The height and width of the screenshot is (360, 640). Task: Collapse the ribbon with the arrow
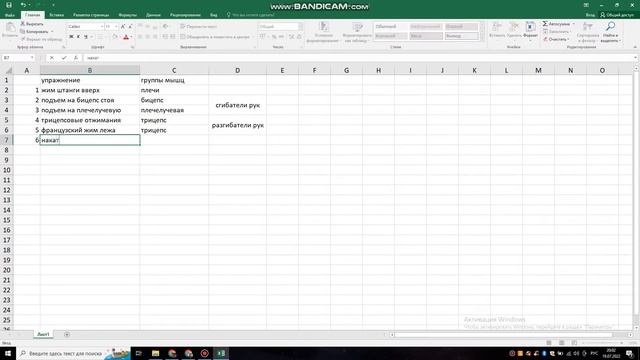[x=635, y=47]
